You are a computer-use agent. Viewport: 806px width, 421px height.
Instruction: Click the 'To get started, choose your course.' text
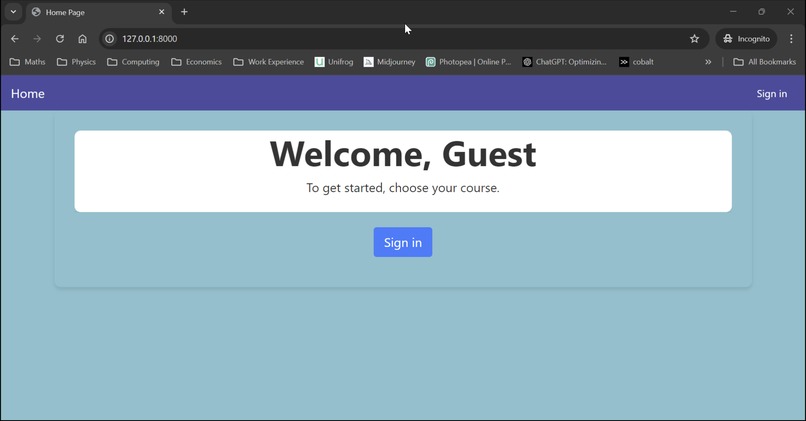tap(403, 188)
